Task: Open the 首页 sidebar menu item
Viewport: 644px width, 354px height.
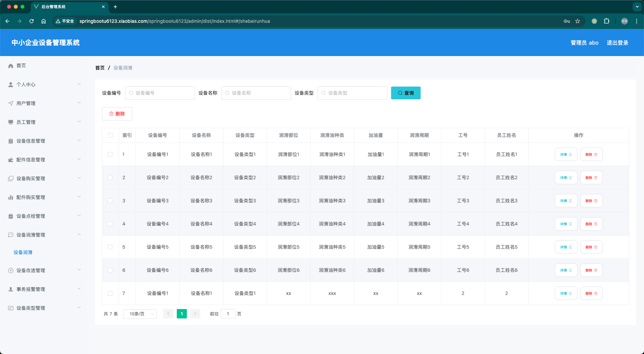Action: [21, 66]
